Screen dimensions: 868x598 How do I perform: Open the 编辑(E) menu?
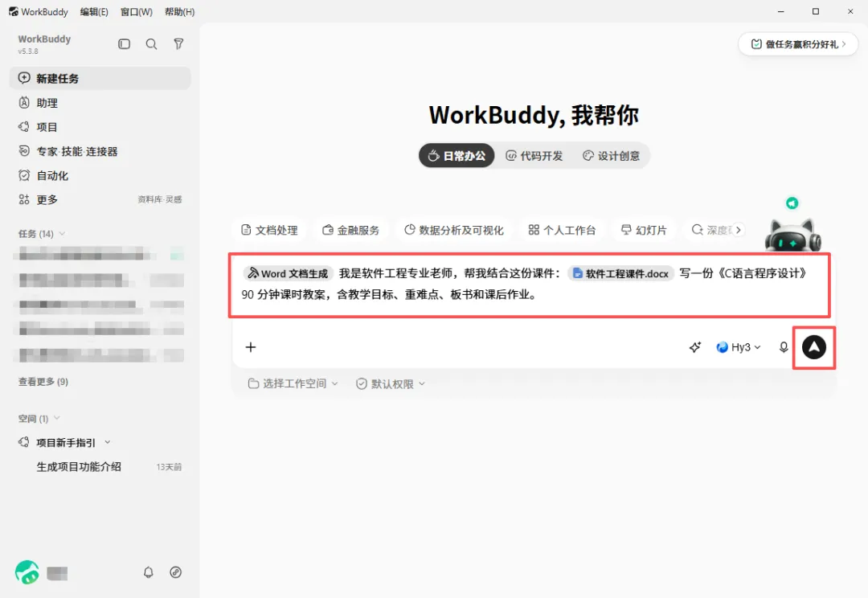pyautogui.click(x=94, y=11)
